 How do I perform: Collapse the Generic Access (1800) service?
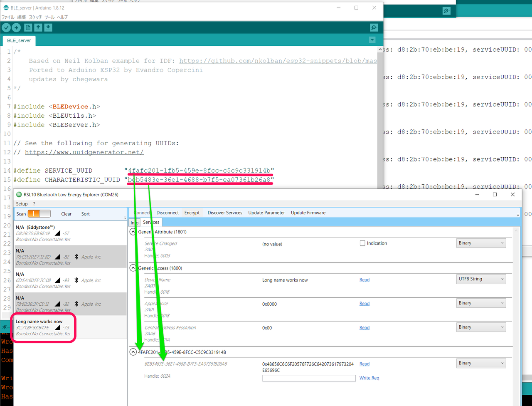point(133,268)
